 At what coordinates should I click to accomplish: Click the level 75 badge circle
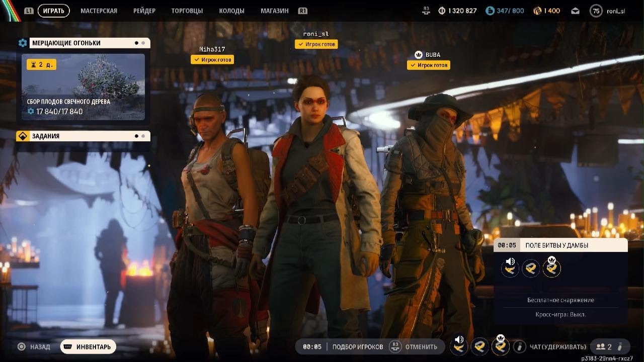point(596,11)
